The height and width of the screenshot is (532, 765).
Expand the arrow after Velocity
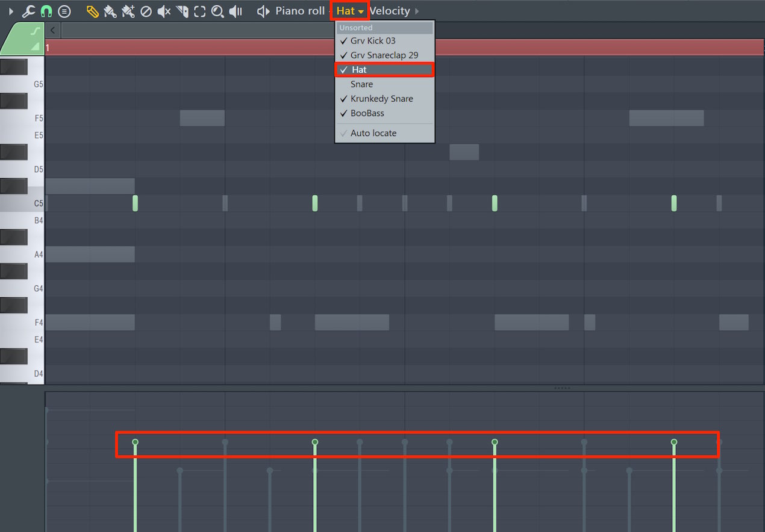417,11
